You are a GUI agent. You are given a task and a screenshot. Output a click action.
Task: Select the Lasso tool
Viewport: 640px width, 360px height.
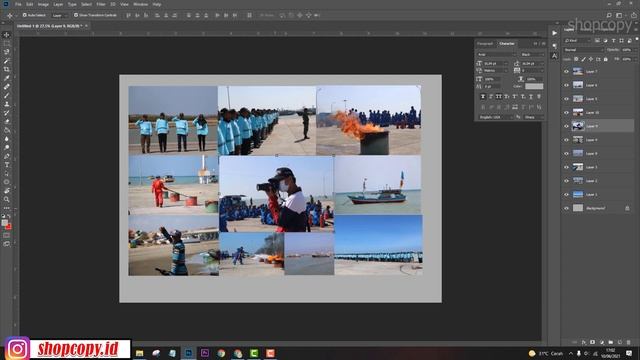(7, 52)
